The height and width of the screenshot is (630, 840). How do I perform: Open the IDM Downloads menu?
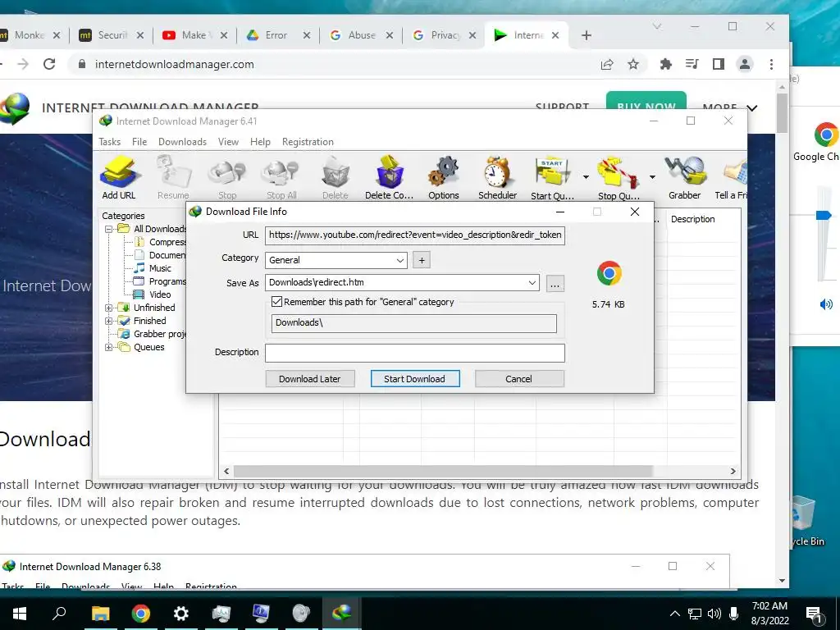(182, 142)
